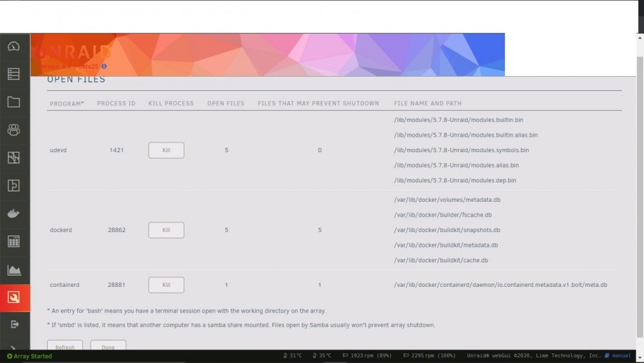Image resolution: width=644 pixels, height=363 pixels.
Task: Click the Unraid webGui copyright text
Action: [534, 356]
